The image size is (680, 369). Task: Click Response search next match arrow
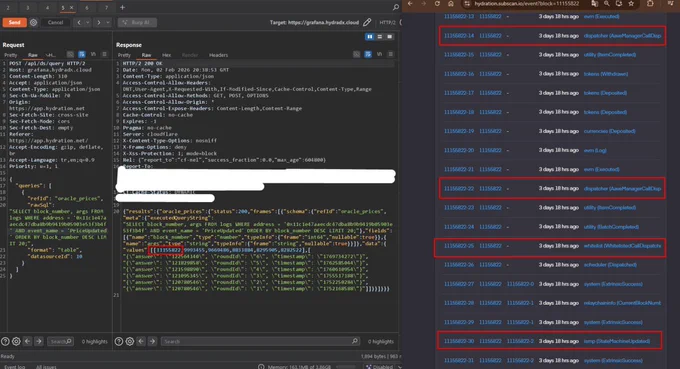click(x=153, y=342)
